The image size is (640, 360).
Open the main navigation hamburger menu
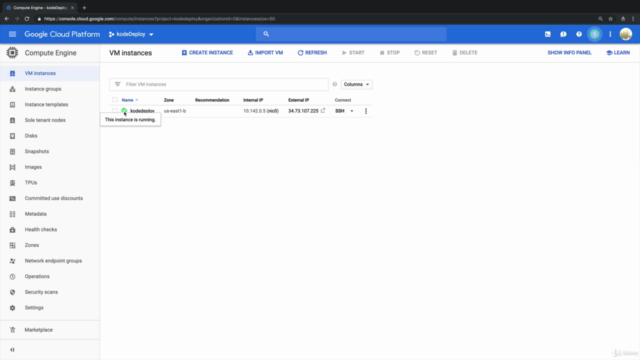pos(12,34)
